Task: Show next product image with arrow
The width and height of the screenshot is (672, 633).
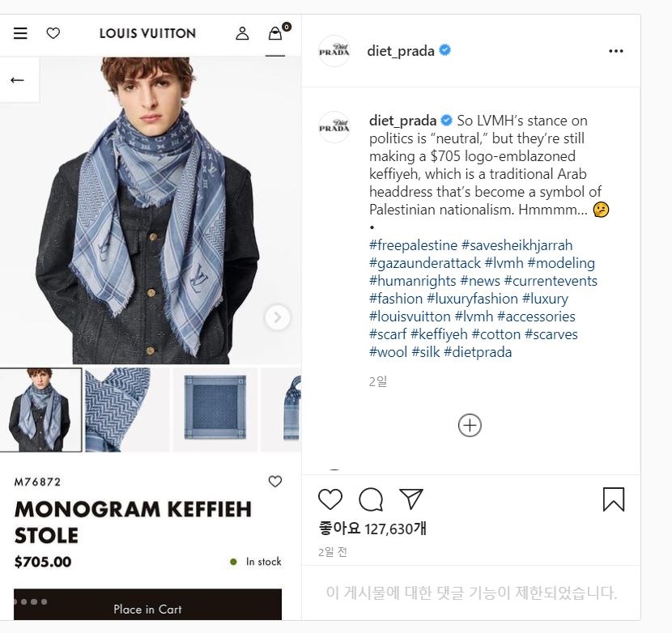Action: coord(277,317)
